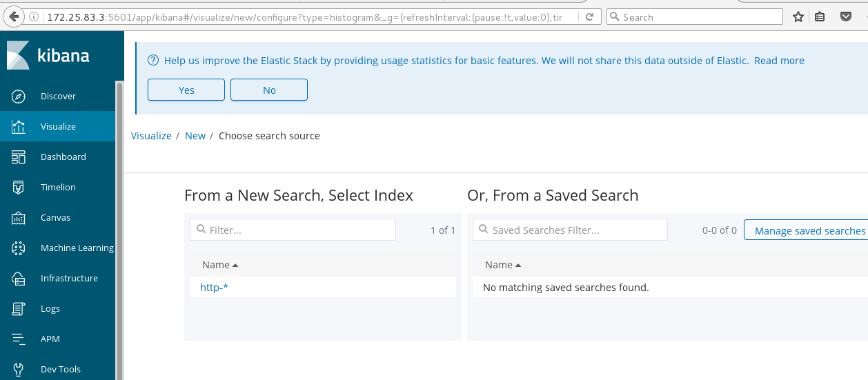Open the Machine Learning icon
The width and height of the screenshot is (868, 380).
(19, 248)
